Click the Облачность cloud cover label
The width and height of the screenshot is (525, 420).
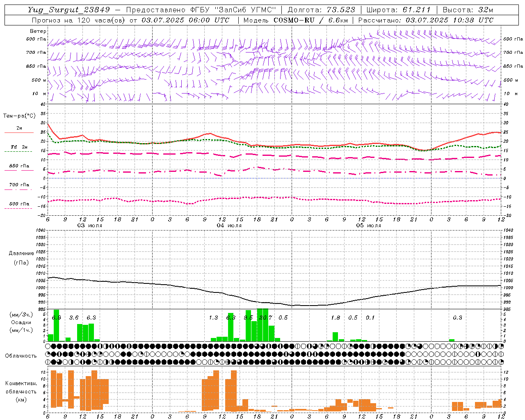coord(21,356)
